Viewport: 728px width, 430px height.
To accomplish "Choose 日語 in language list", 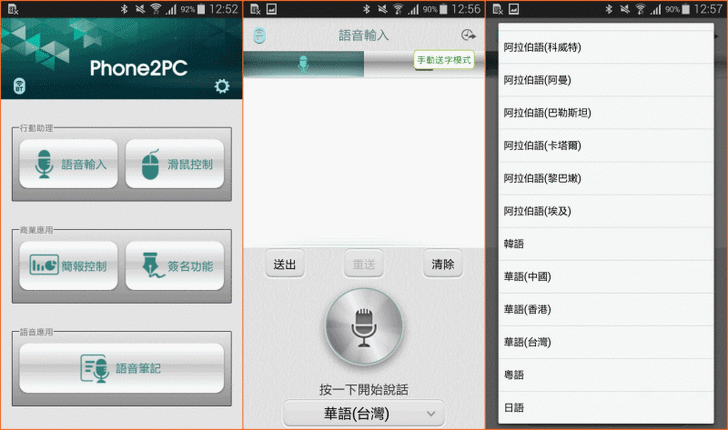I will pos(606,407).
